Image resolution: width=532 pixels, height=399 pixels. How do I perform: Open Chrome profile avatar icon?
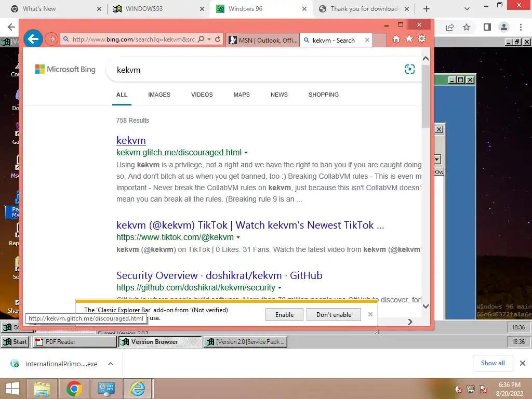point(504,27)
